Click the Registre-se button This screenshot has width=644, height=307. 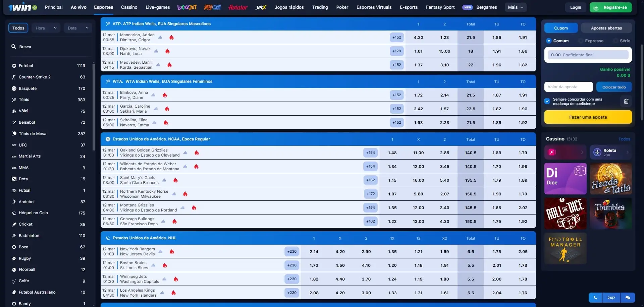click(x=610, y=7)
